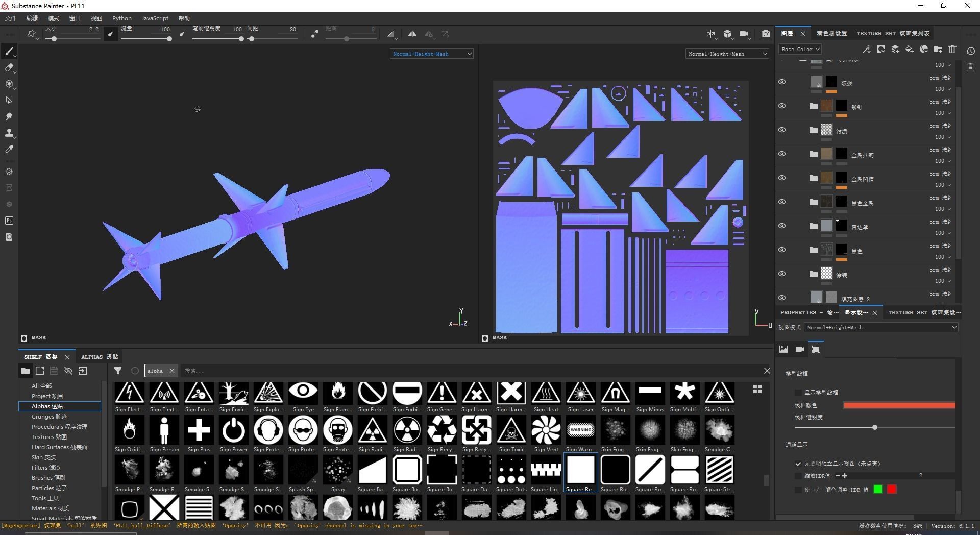The image size is (980, 535).
Task: Remove the alpha filter tag
Action: coord(172,371)
